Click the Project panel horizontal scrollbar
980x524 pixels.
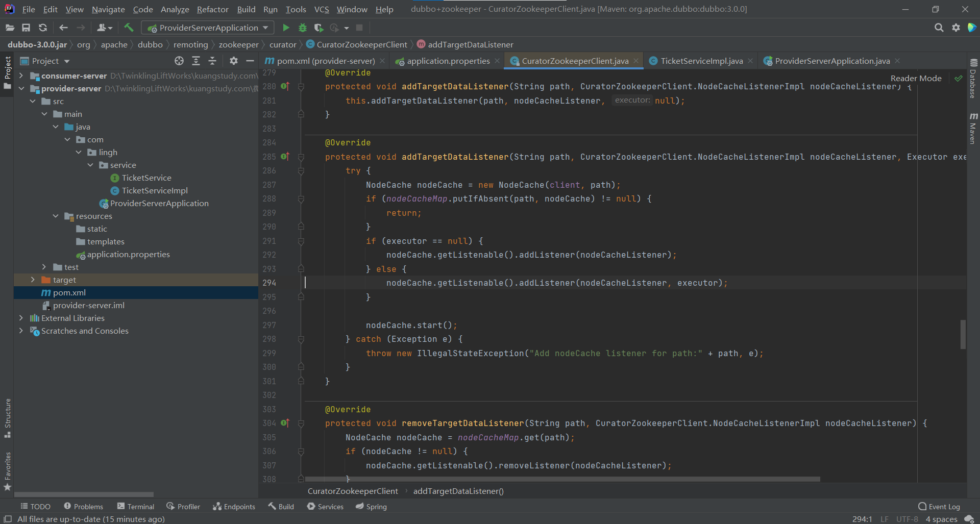[x=84, y=494]
